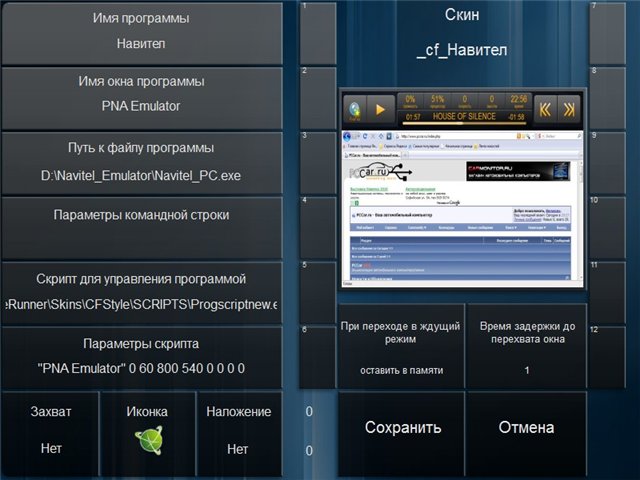
Task: Select slot number 7 tile
Action: pyautogui.click(x=607, y=32)
